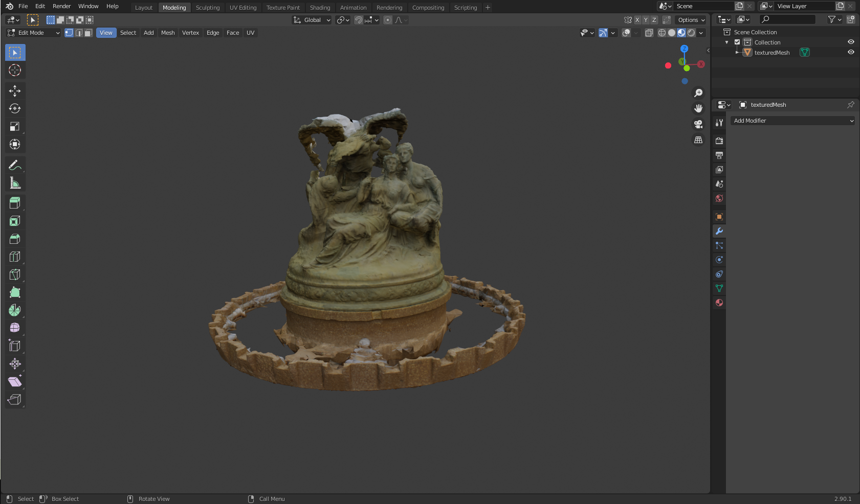860x504 pixels.
Task: Choose the Move tool
Action: click(x=15, y=91)
